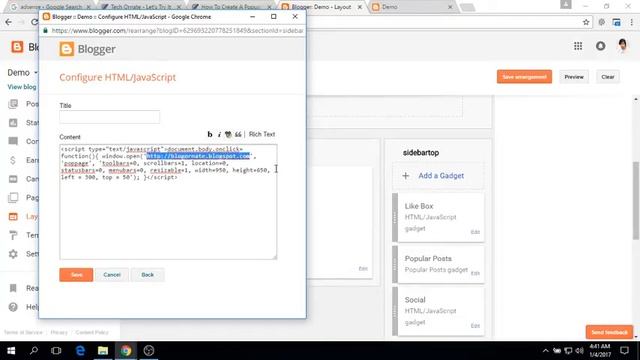Screen dimensions: 640x360
Task: Click inside the Content code textarea
Action: (x=168, y=202)
